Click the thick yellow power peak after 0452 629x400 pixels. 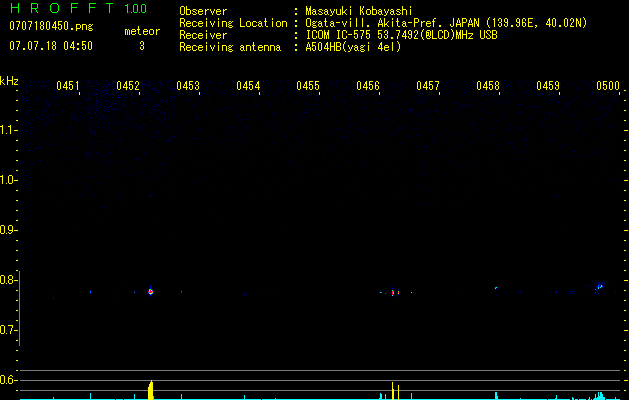[x=150, y=390]
